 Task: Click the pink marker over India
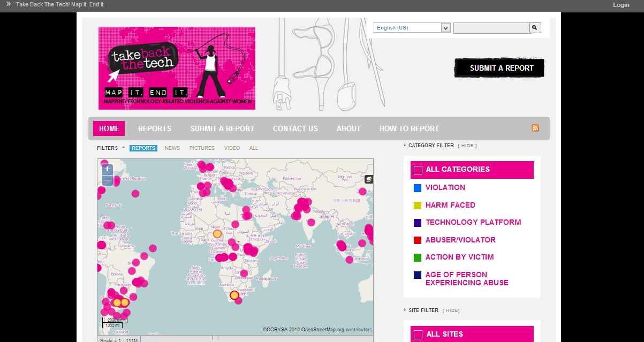(x=311, y=222)
